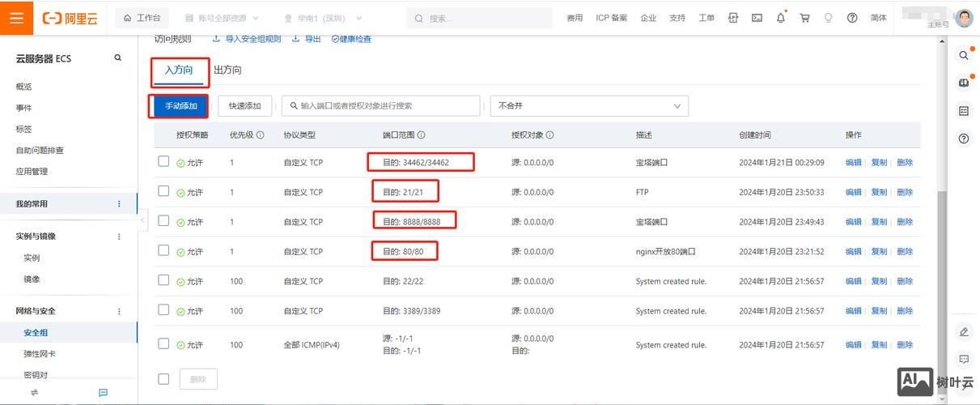Open the more menu next to 实例与镜像
Image resolution: width=980 pixels, height=405 pixels.
[119, 237]
